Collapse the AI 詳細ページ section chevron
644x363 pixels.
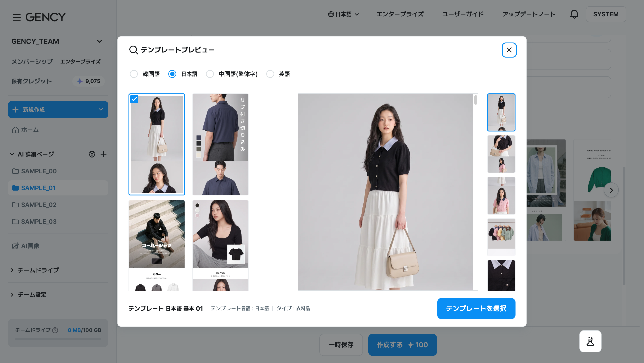tap(12, 154)
